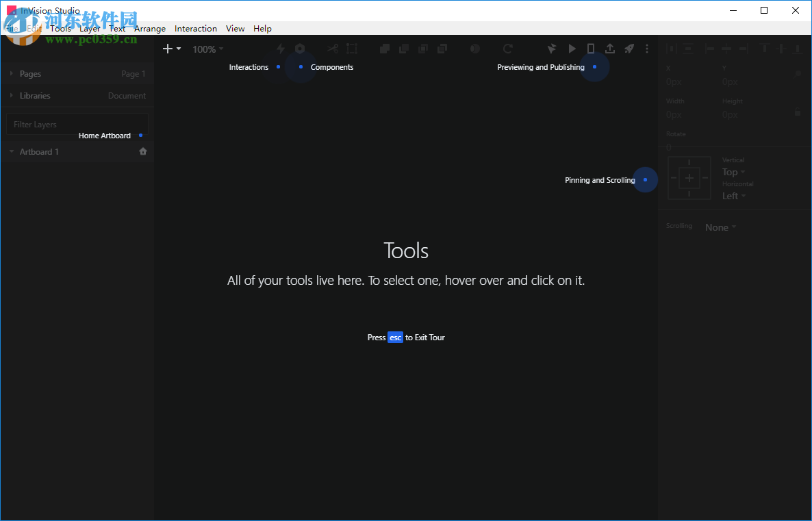This screenshot has width=812, height=521.
Task: Open the Scrolling None dropdown
Action: (719, 227)
